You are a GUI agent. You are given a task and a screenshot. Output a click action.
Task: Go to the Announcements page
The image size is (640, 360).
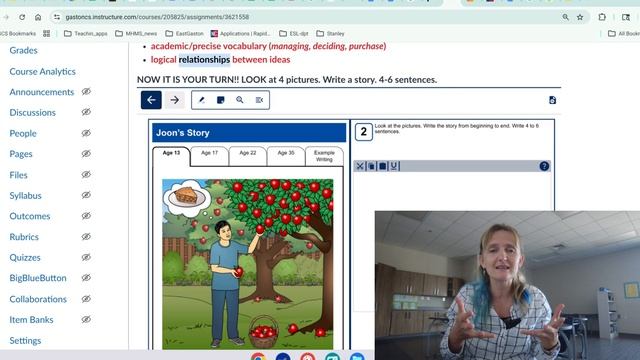tap(42, 92)
